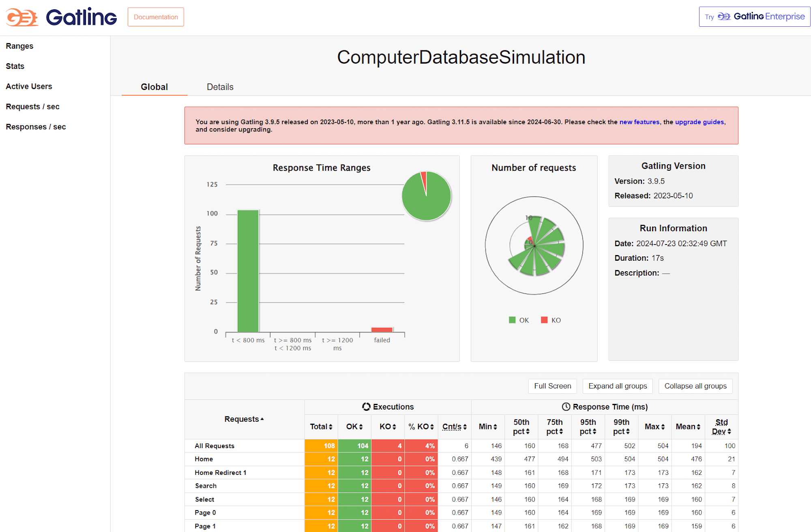Image resolution: width=811 pixels, height=532 pixels.
Task: Sort the Requests column header
Action: [244, 419]
